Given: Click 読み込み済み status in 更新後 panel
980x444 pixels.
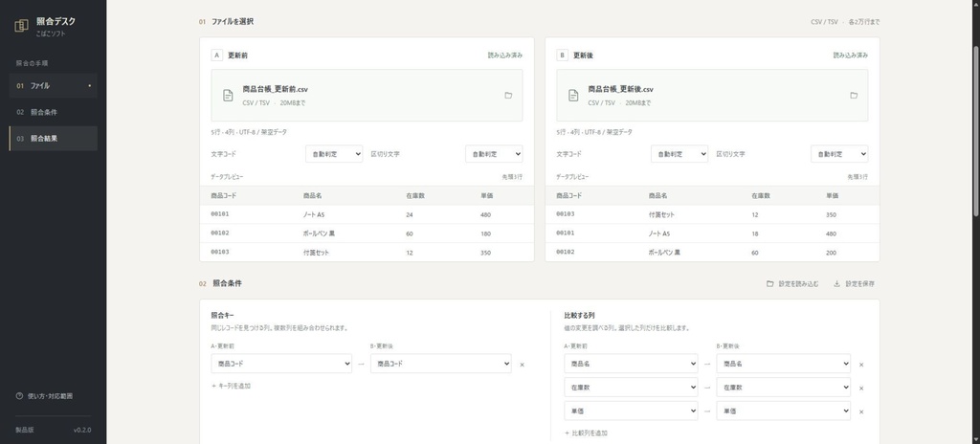Looking at the screenshot, I should pyautogui.click(x=850, y=55).
